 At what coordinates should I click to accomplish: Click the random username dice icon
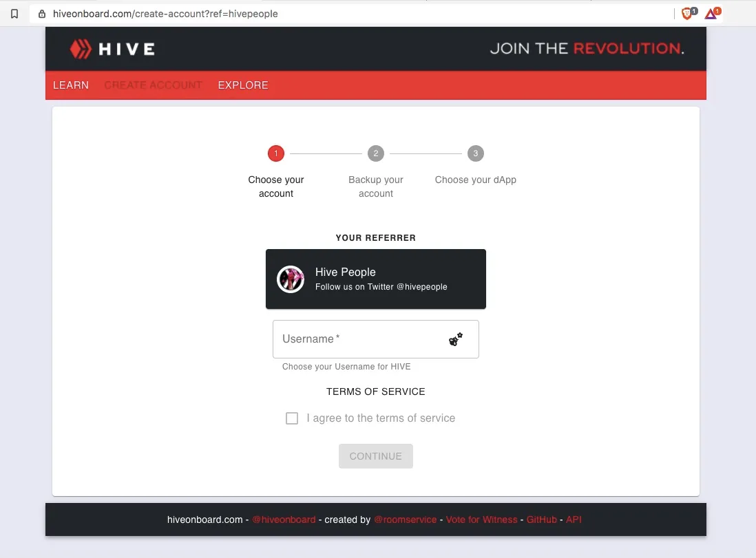click(456, 339)
